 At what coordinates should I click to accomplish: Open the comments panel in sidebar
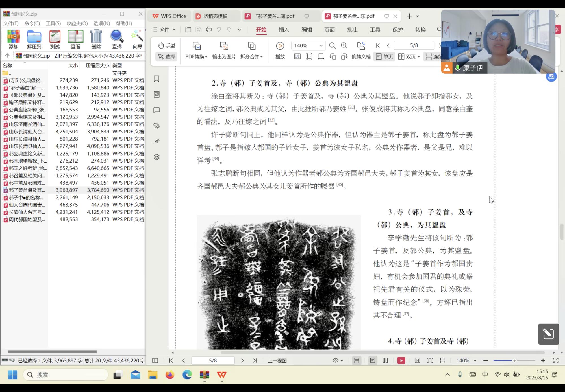click(x=157, y=110)
